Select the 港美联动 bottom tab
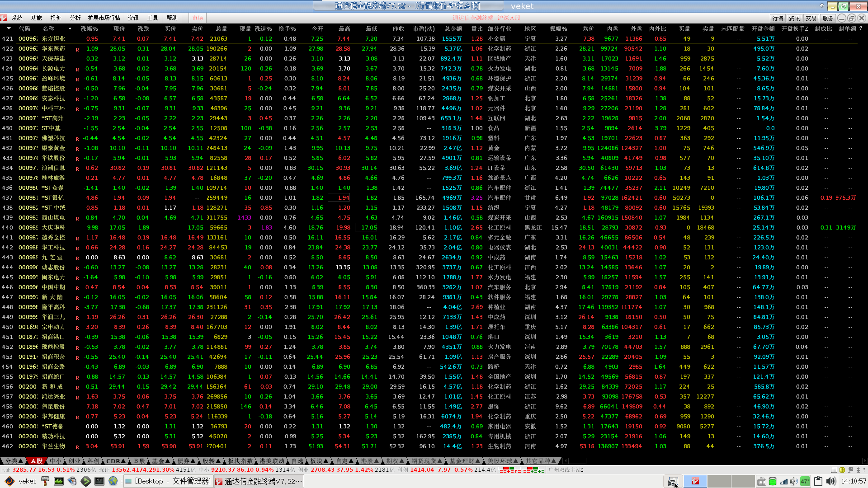 272,461
